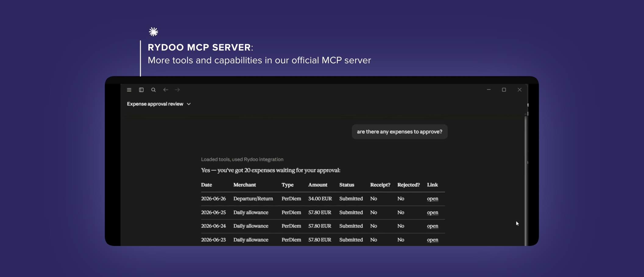Viewport: 644px width, 277px height.
Task: Select the Departure/Return merchant cell
Action: [253, 198]
